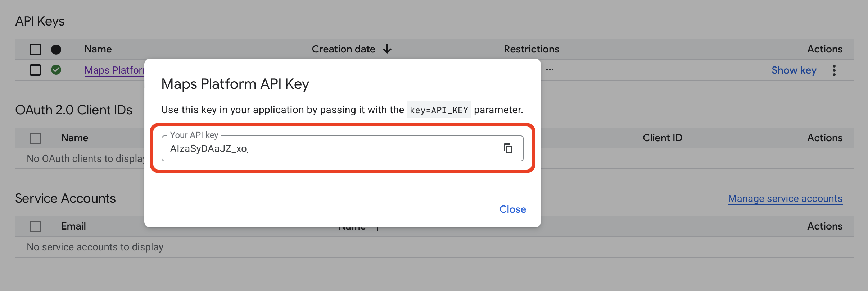868x291 pixels.
Task: Click the Creation date sort arrow
Action: coord(387,49)
